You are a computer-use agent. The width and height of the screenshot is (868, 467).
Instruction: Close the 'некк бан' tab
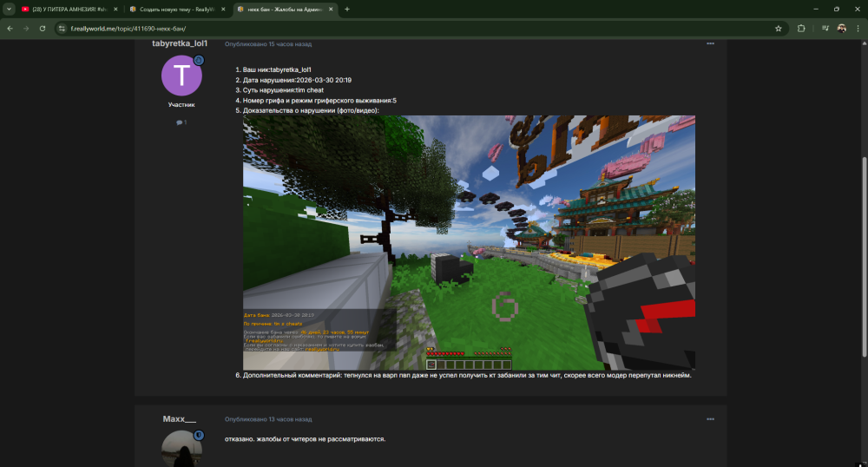click(331, 10)
